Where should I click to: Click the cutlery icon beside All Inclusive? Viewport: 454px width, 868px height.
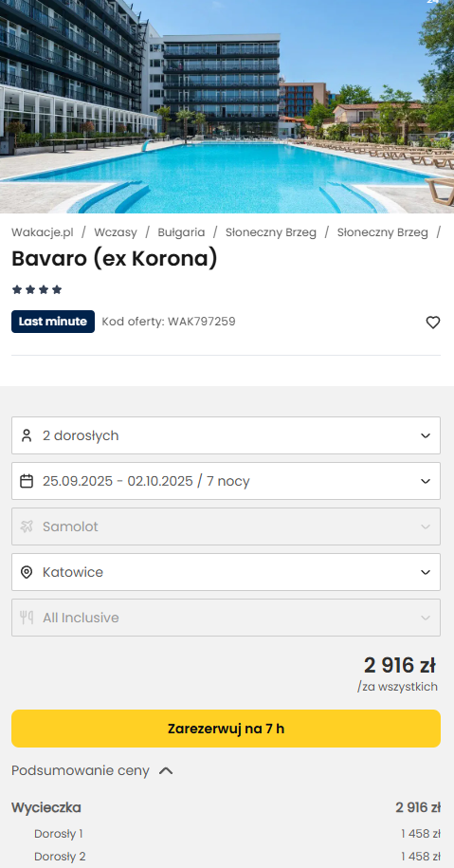[x=26, y=618]
